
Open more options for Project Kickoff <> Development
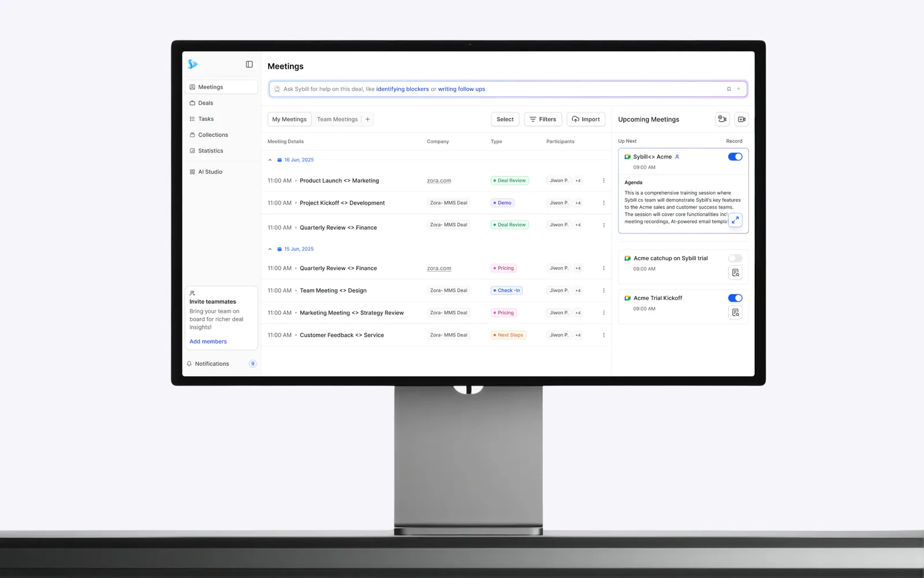pyautogui.click(x=604, y=203)
